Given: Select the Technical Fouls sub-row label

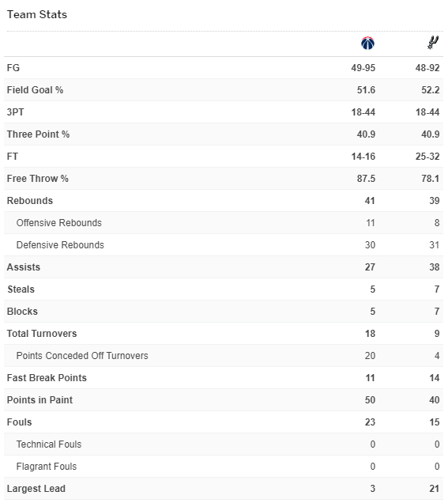Looking at the screenshot, I should [x=49, y=444].
